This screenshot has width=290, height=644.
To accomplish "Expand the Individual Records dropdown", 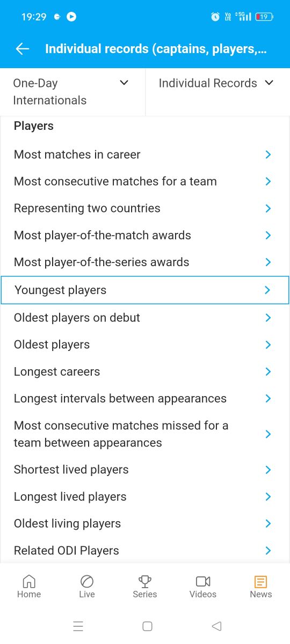I will coord(218,83).
